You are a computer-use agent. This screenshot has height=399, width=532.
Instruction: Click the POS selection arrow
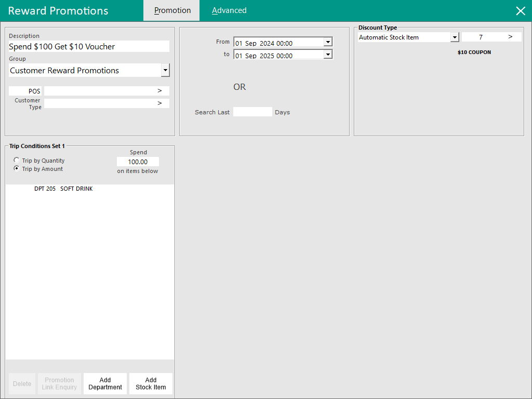[159, 91]
